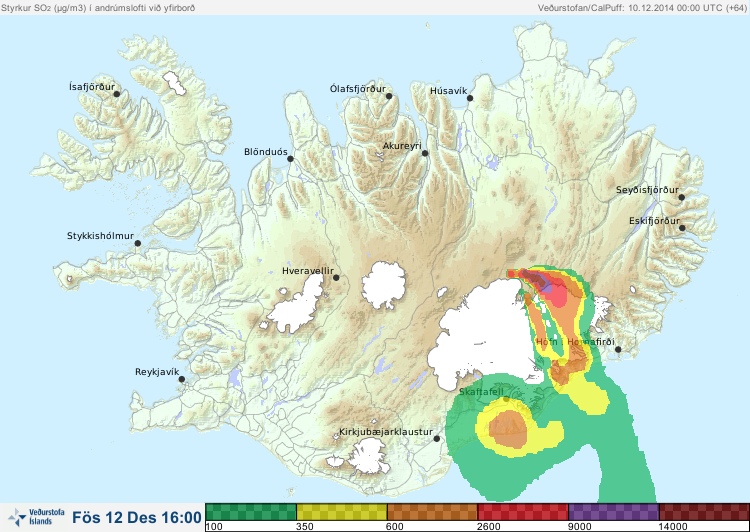Image resolution: width=750 pixels, height=532 pixels.
Task: Click the 'Styrkur SO2' title text
Action: tap(98, 8)
